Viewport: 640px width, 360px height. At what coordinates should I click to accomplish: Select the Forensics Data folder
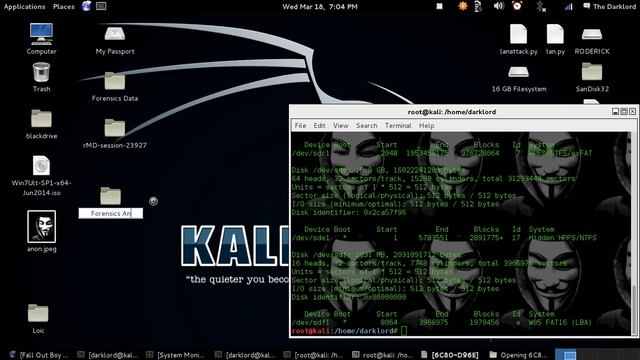point(115,81)
